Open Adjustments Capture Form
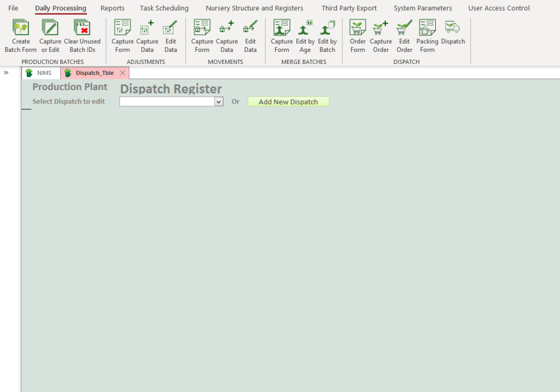 (x=122, y=28)
